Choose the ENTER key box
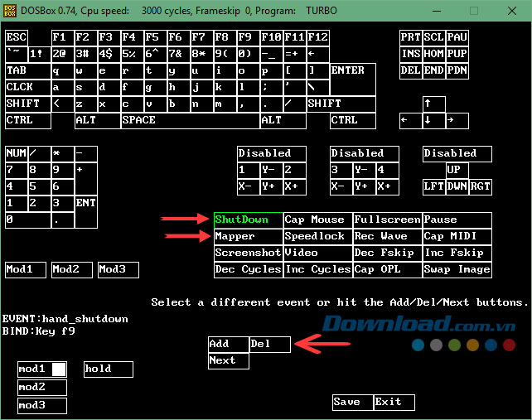The width and height of the screenshot is (532, 420). click(x=353, y=79)
